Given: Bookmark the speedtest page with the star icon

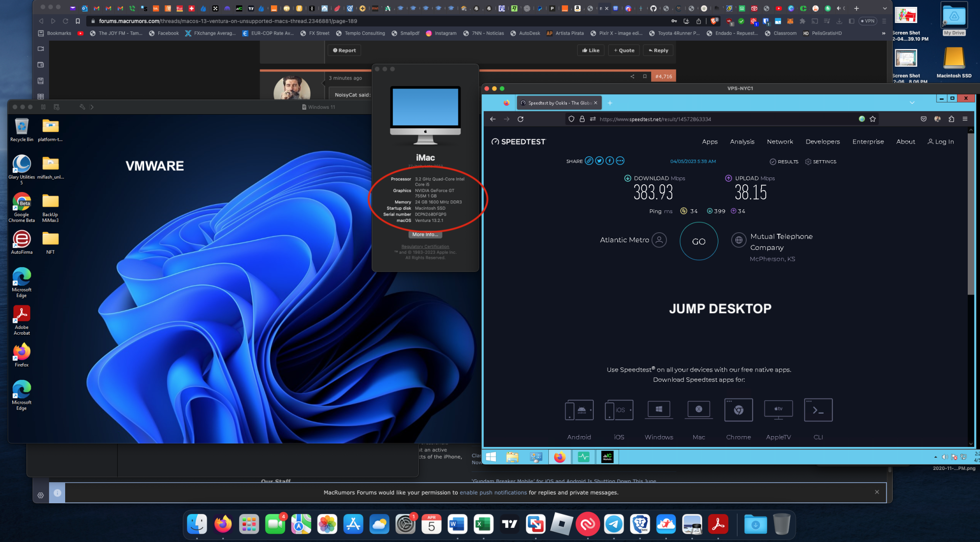Looking at the screenshot, I should [873, 119].
